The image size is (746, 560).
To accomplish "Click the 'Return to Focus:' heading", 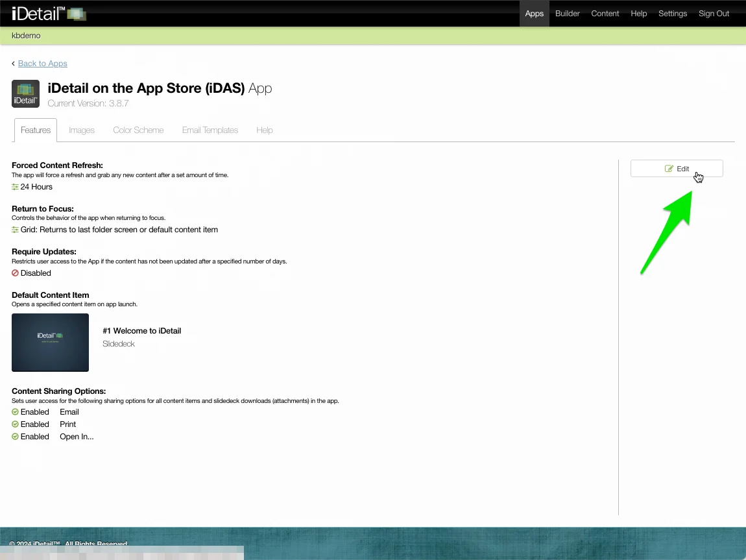I will coord(43,208).
